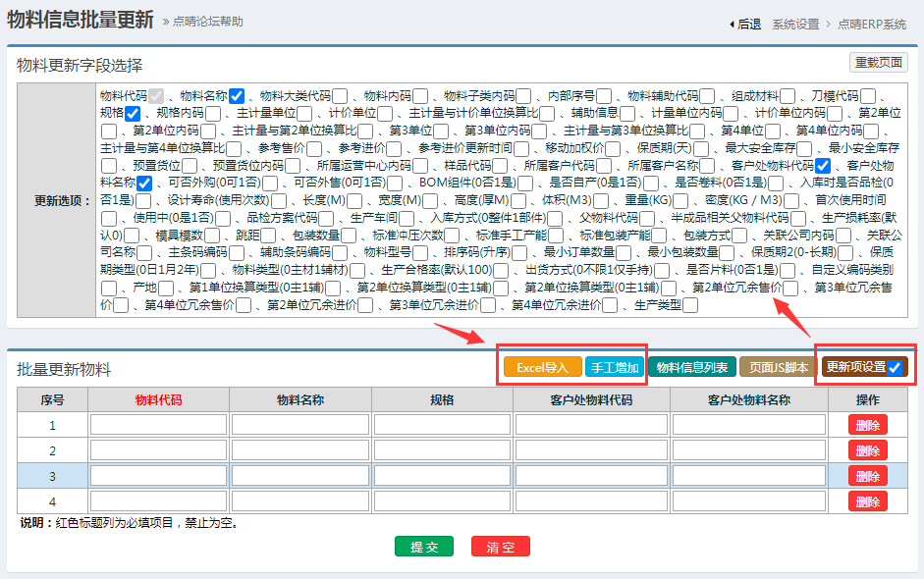Delete row 3 with 删除 button
This screenshot has width=924, height=579.
tap(867, 476)
